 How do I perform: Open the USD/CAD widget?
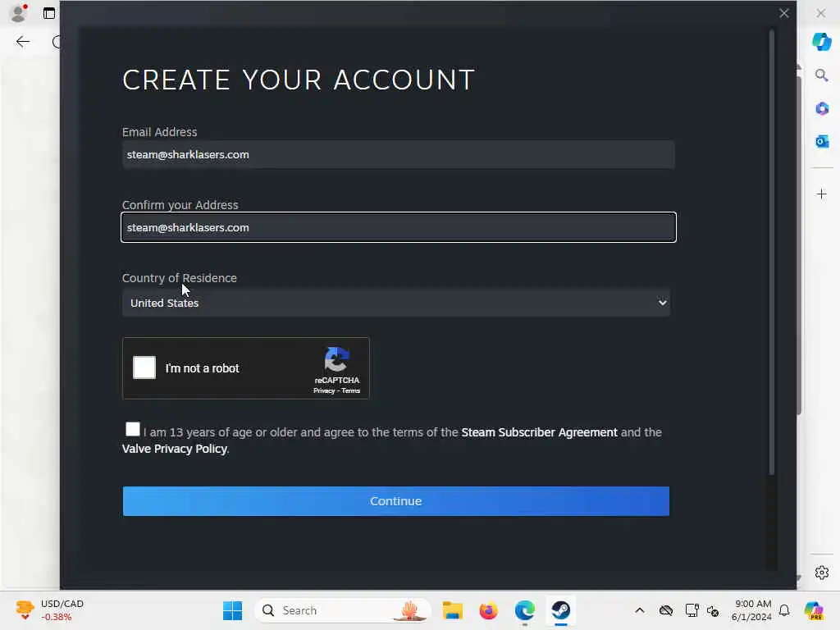(x=49, y=610)
